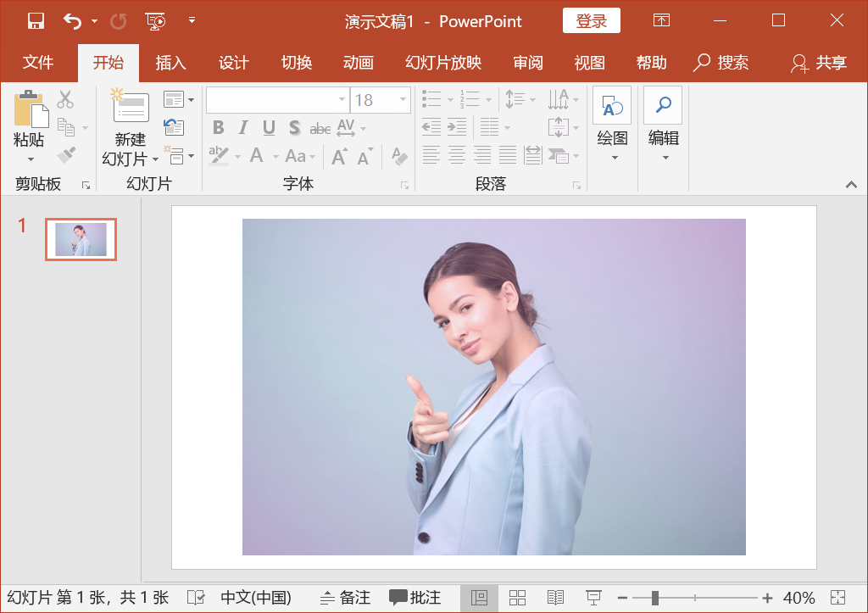Click the Undo arrow icon
The width and height of the screenshot is (868, 613).
(x=73, y=21)
